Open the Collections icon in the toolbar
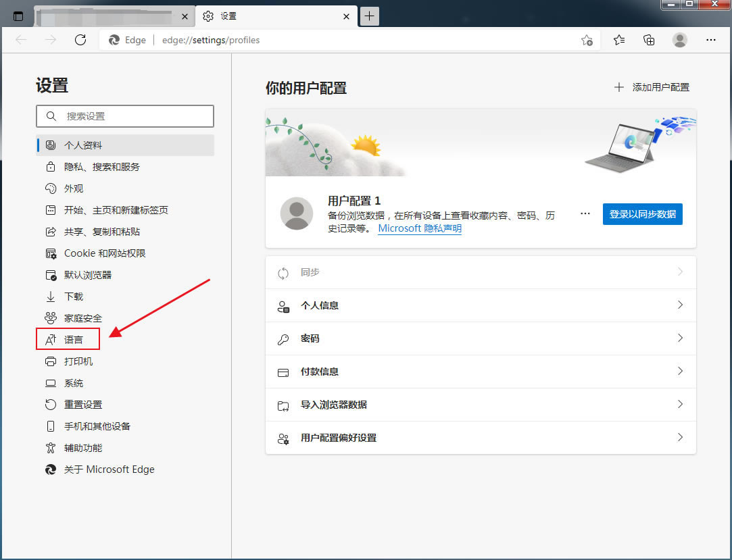 (649, 40)
